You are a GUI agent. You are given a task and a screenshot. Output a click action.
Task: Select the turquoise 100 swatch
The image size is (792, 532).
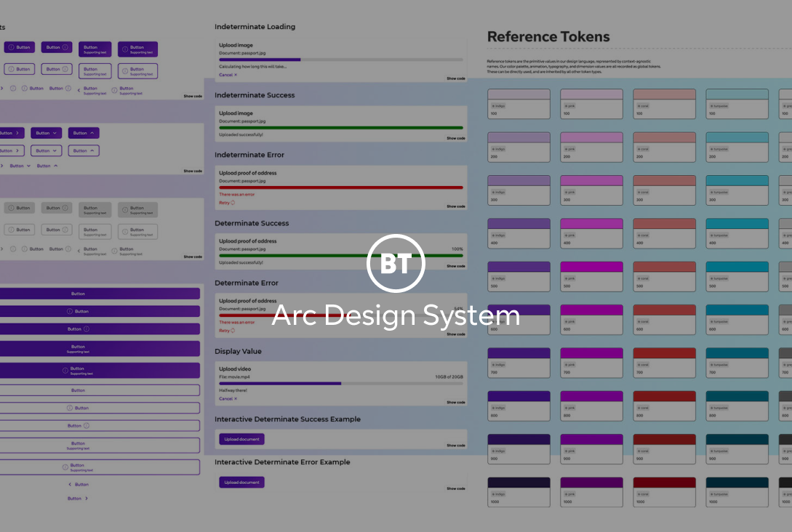pos(737,103)
